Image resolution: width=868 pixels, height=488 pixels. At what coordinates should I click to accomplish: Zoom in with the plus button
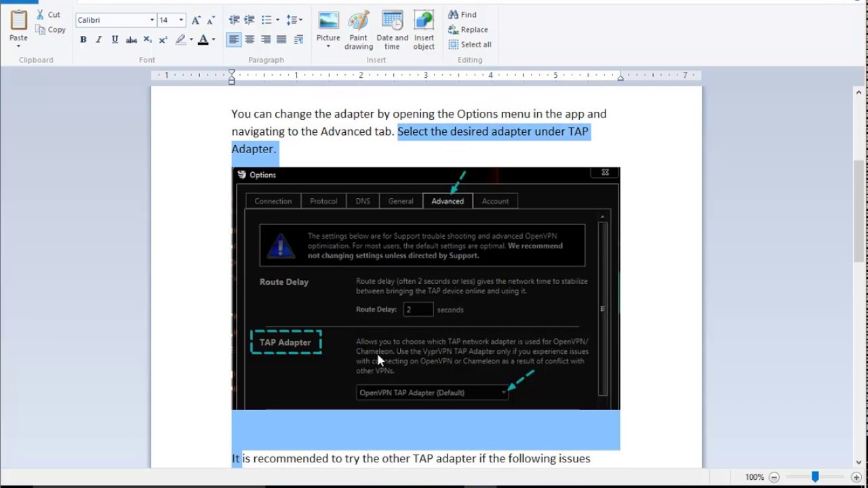click(856, 477)
